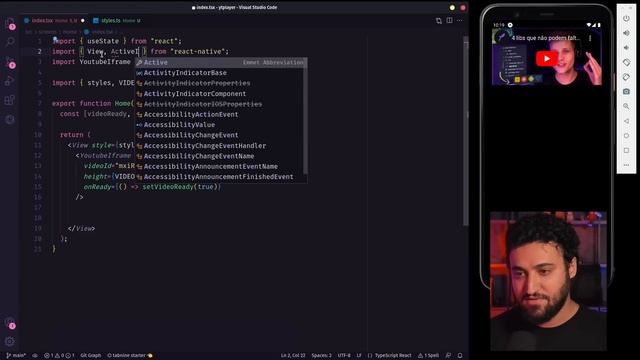Rotate emulator left

(626, 62)
